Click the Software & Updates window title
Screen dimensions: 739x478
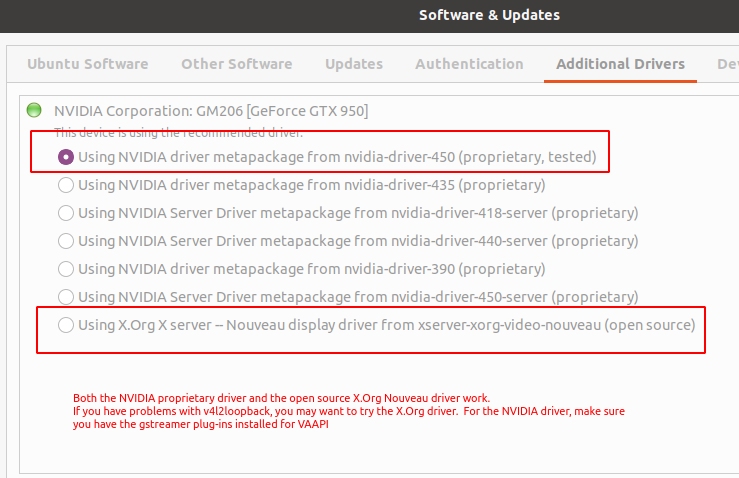pyautogui.click(x=489, y=15)
